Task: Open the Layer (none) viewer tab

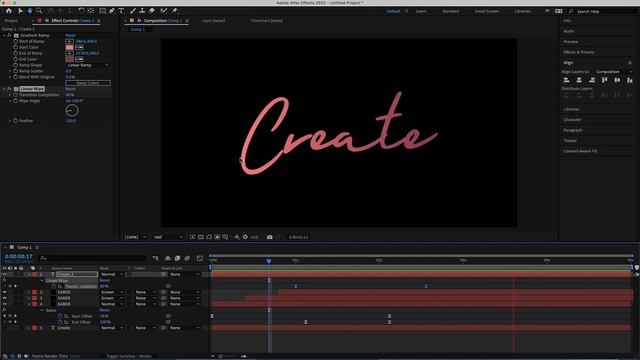Action: pos(213,20)
